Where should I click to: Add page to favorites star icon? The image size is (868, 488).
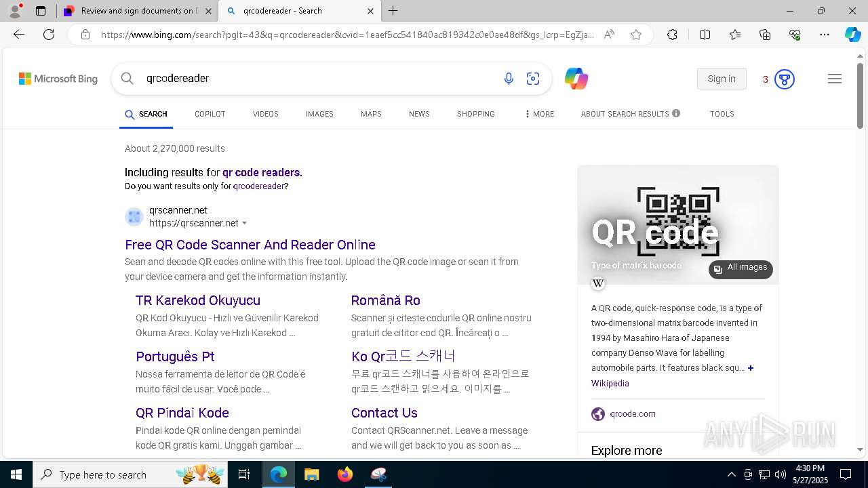coord(635,35)
